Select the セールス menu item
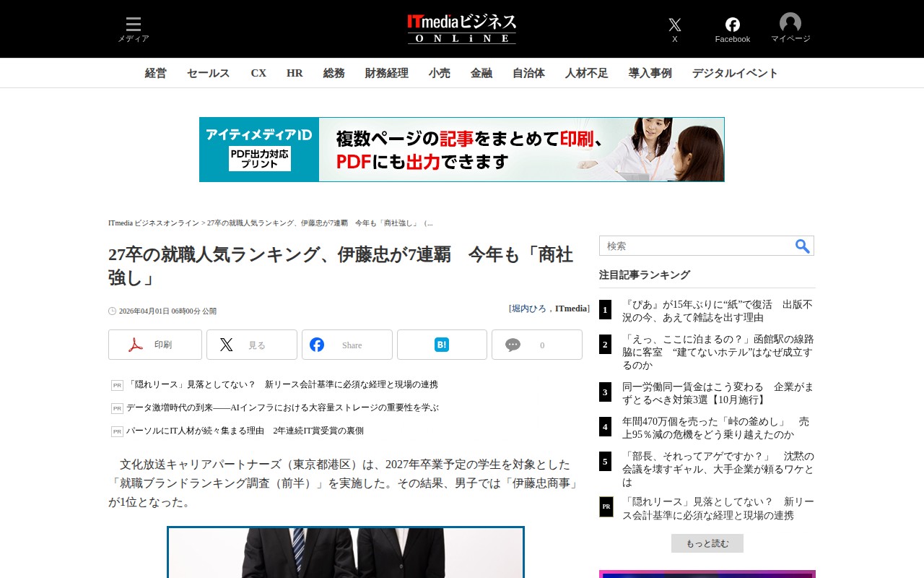The height and width of the screenshot is (578, 924). [x=209, y=73]
